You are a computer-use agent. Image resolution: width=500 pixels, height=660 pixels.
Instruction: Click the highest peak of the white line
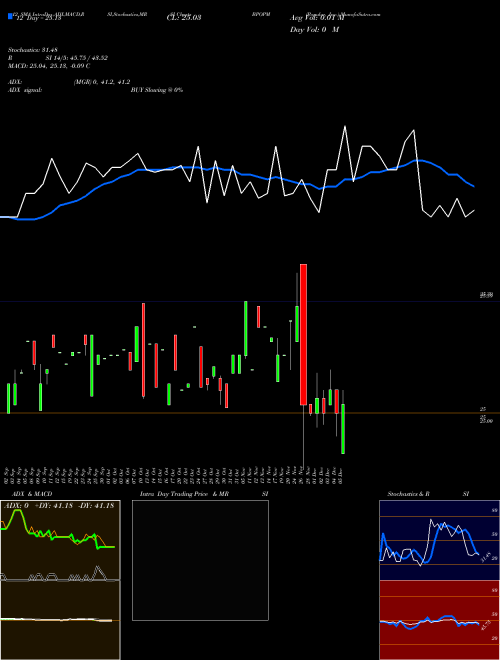pos(345,126)
